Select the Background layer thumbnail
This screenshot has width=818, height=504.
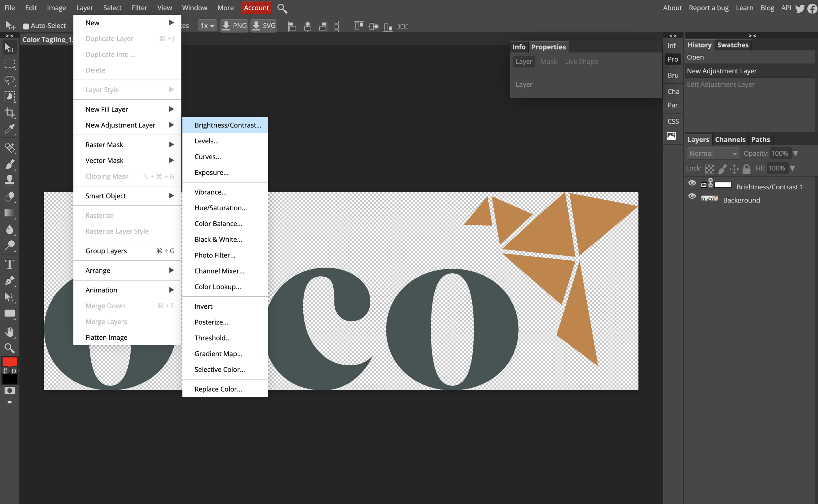coord(709,198)
